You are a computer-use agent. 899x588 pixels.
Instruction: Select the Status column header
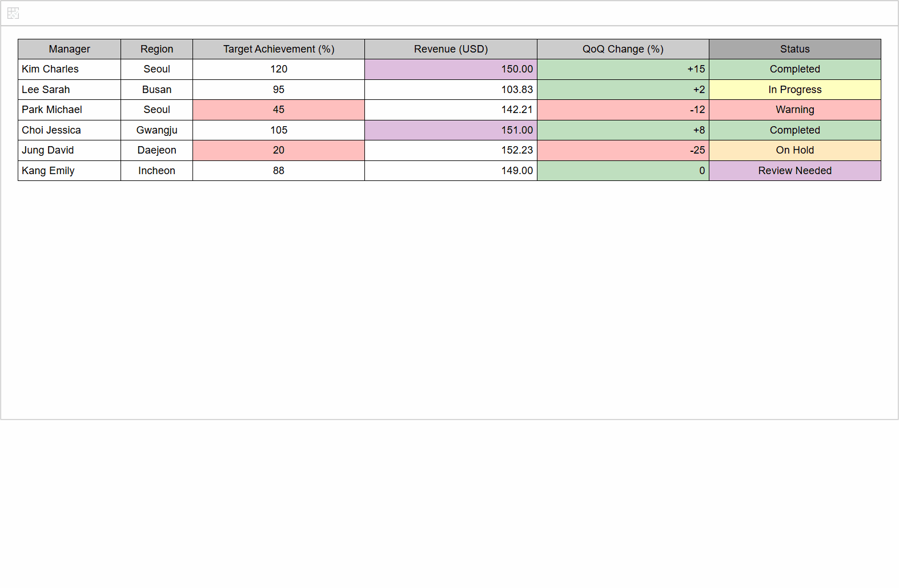point(795,49)
